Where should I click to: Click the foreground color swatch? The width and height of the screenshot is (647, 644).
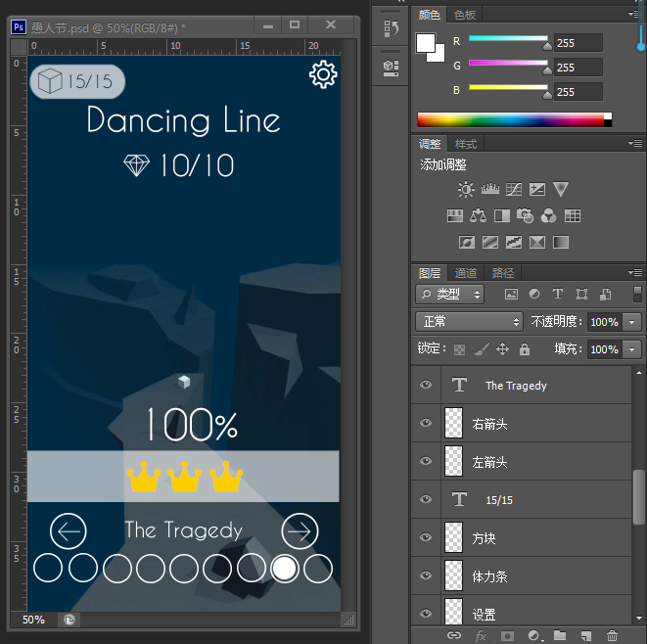coord(426,43)
